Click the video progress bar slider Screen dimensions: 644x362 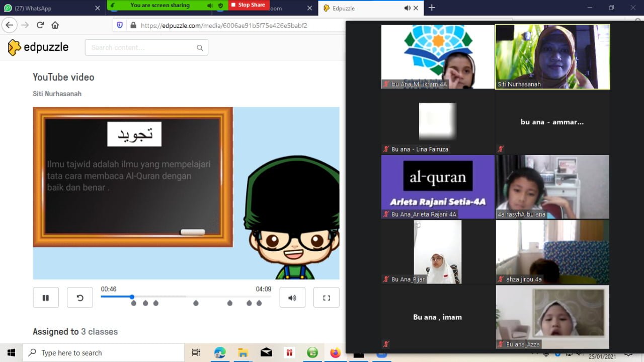[x=132, y=297]
